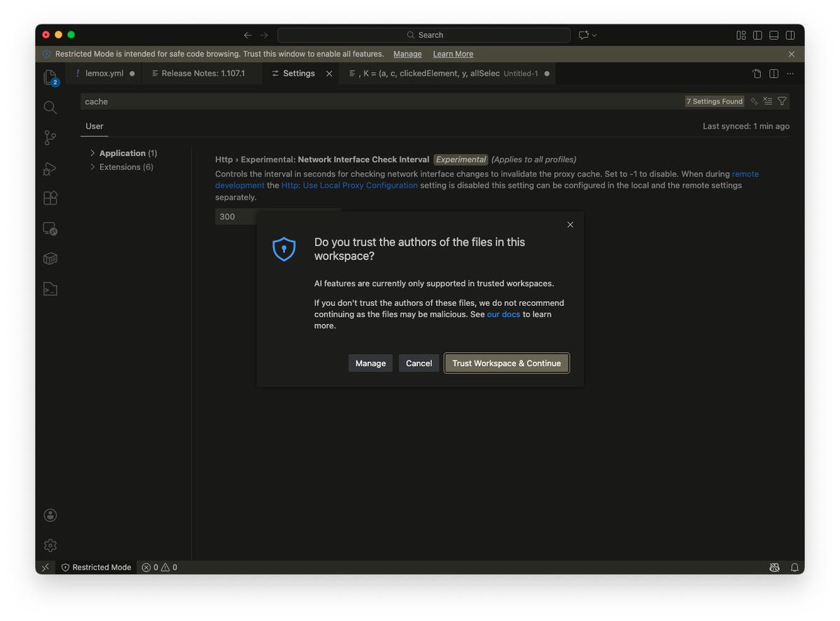
Task: Click the title bar Search command box
Action: [x=423, y=35]
